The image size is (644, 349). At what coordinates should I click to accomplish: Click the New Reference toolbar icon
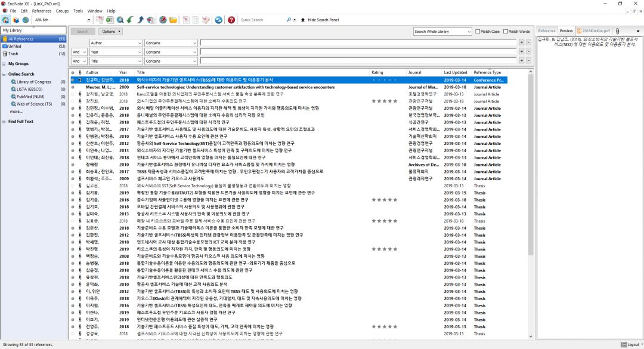coord(110,20)
